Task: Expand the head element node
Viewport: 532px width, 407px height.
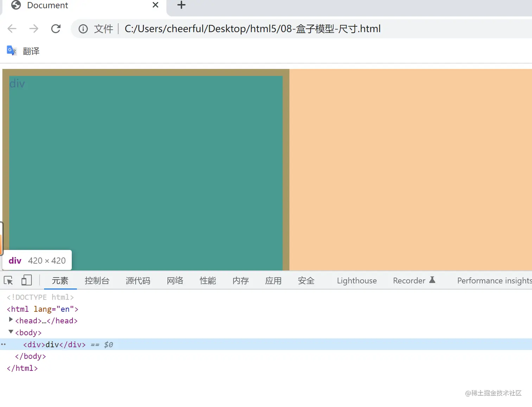Action: [11, 320]
